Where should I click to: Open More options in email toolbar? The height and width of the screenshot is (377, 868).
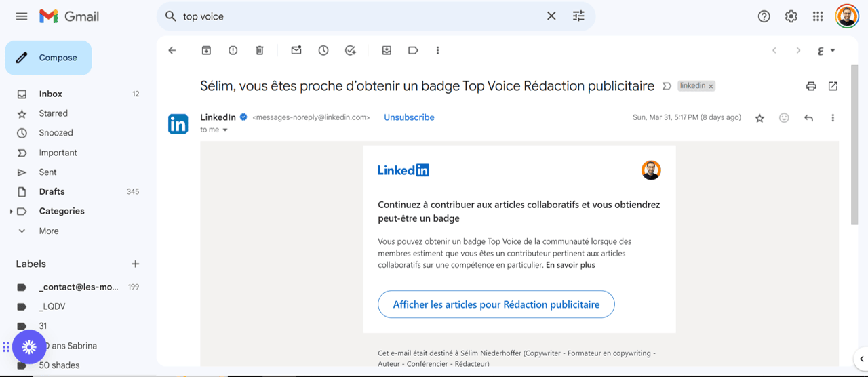tap(438, 50)
